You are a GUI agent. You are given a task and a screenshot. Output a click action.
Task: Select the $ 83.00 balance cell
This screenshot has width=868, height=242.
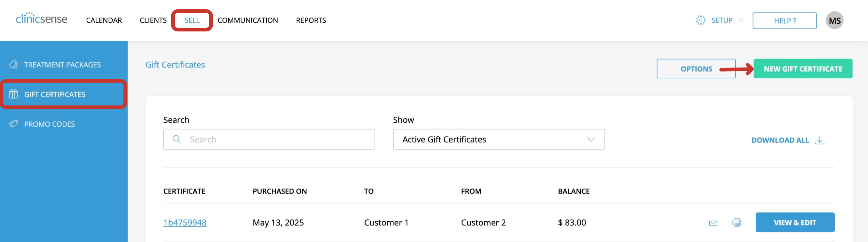click(572, 223)
